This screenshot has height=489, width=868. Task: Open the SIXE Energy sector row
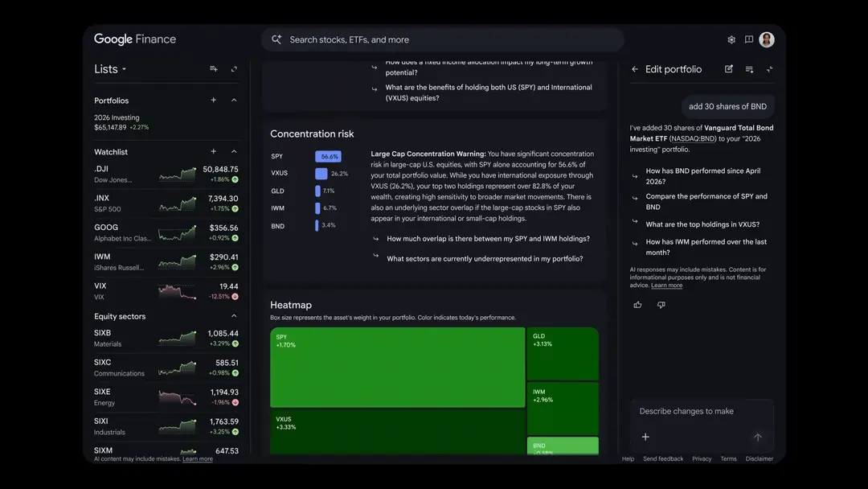166,397
